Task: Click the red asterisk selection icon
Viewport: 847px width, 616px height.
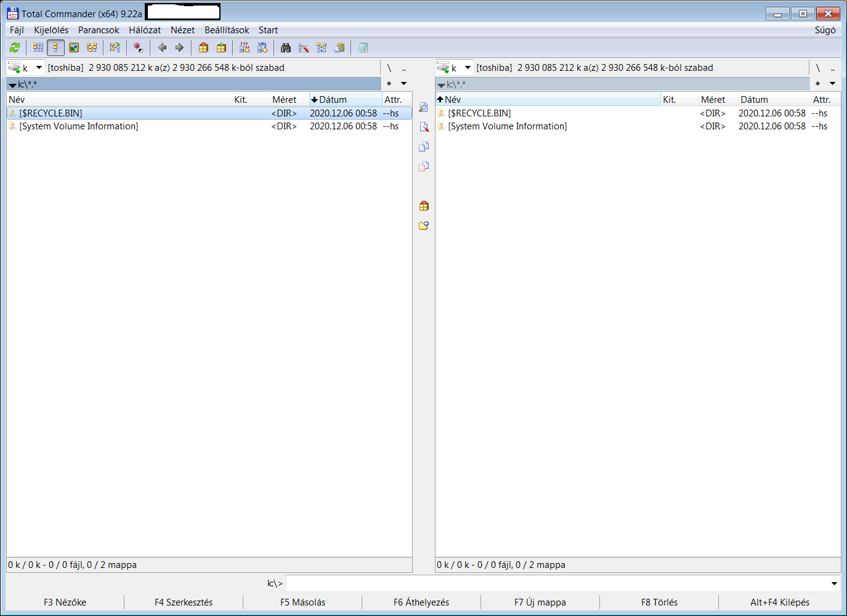Action: [x=138, y=47]
